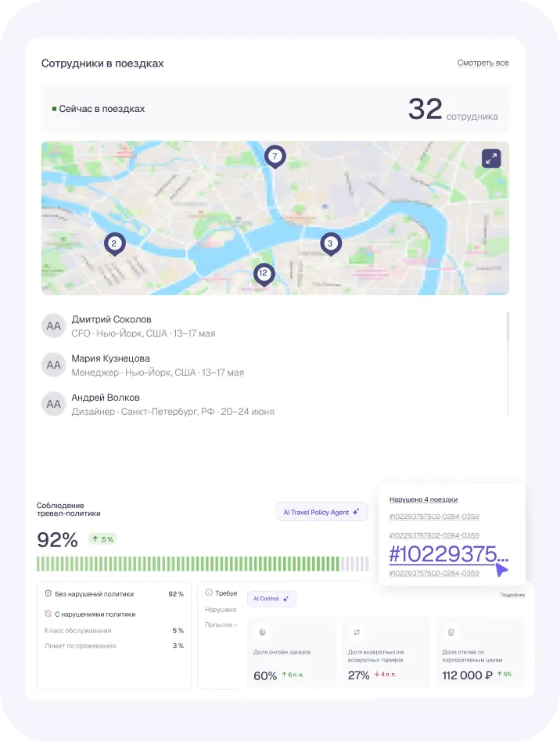Click the map pin labeled 2

[x=114, y=244]
